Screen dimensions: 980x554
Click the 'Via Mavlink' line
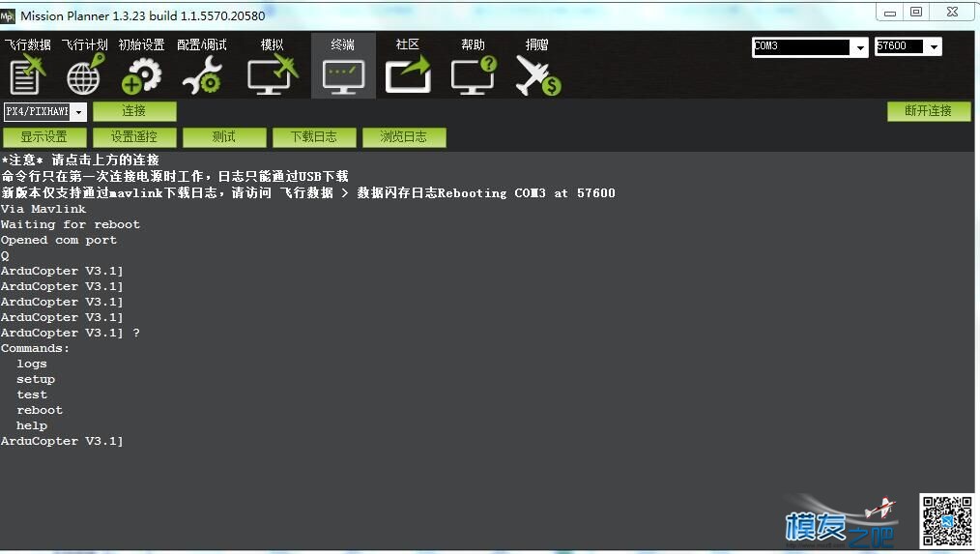[x=43, y=209]
